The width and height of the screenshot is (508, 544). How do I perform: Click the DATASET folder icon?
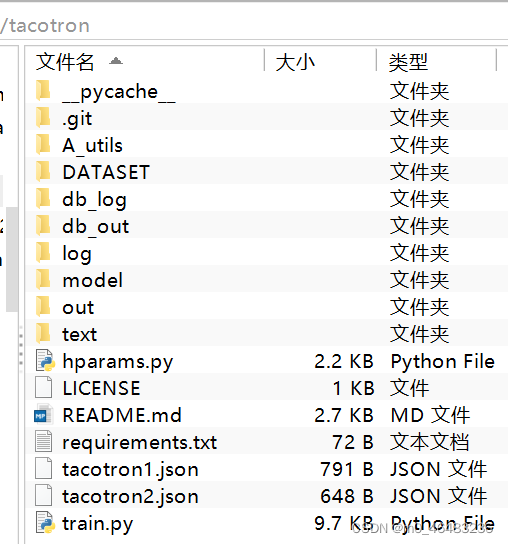[43, 172]
